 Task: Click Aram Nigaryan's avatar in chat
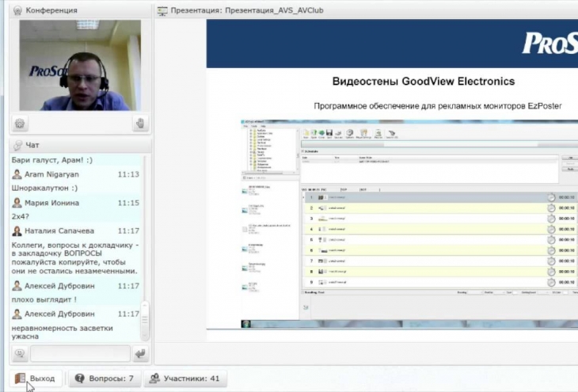[17, 174]
